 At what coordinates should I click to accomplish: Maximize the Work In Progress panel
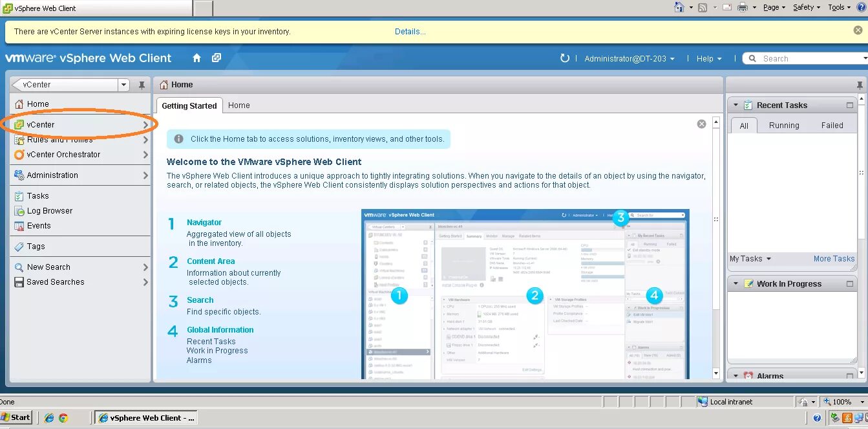[850, 284]
